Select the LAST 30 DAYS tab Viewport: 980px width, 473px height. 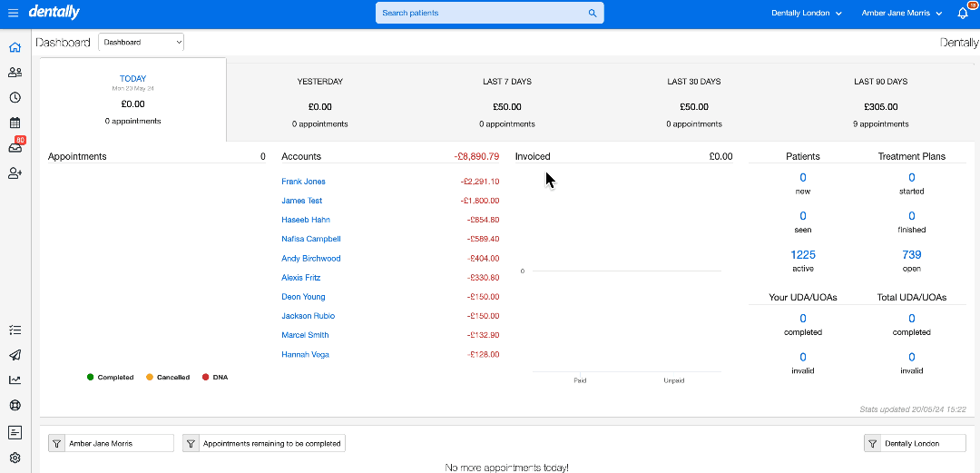click(x=694, y=102)
